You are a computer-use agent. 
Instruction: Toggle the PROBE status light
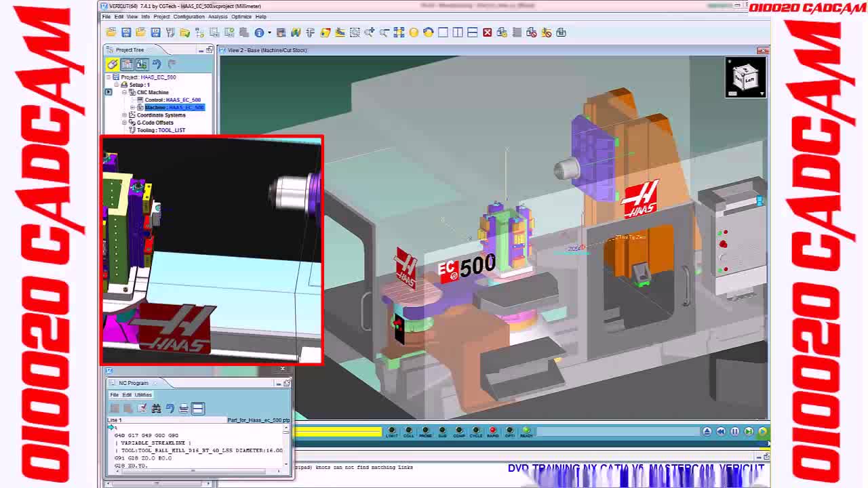click(x=425, y=432)
